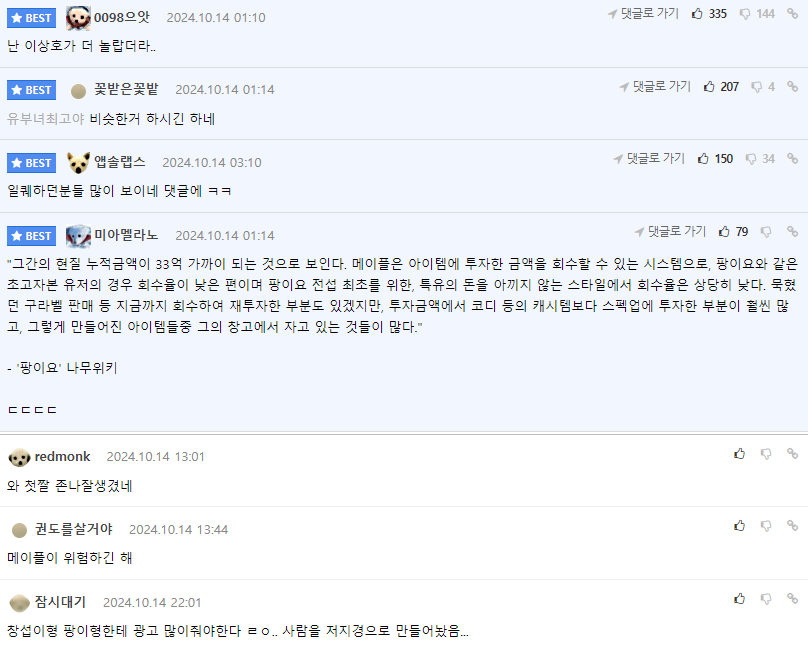
Task: Downvote redmonk's comment
Action: click(x=766, y=454)
